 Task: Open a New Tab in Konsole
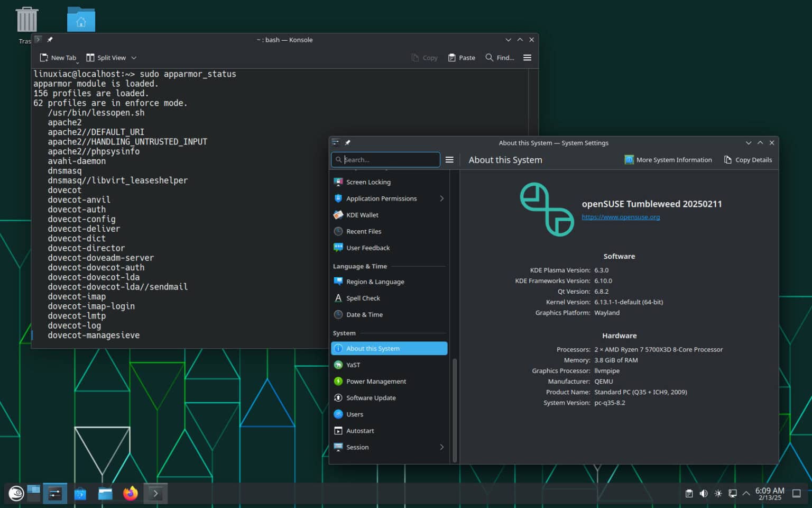tap(58, 57)
